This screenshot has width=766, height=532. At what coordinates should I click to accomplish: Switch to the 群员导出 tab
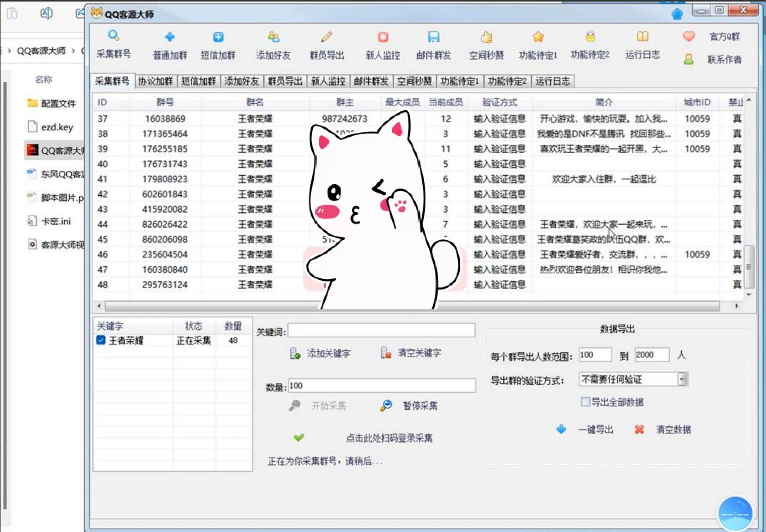point(285,81)
